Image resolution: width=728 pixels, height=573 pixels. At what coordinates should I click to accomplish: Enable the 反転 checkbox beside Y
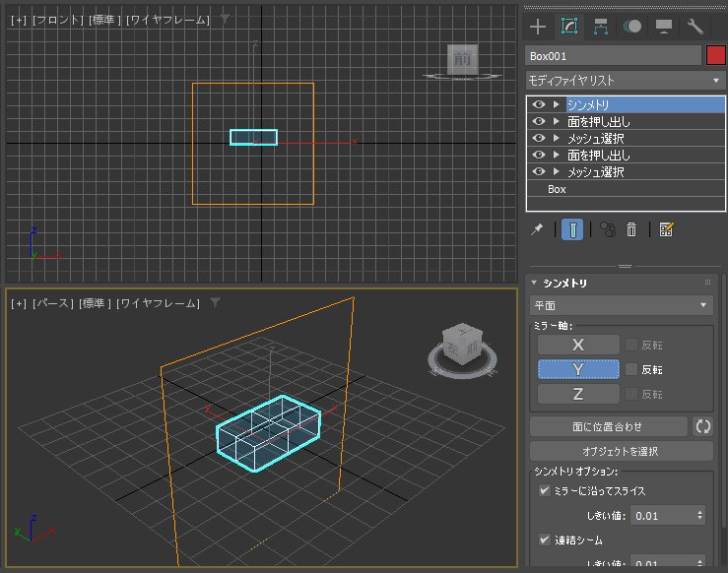click(630, 369)
